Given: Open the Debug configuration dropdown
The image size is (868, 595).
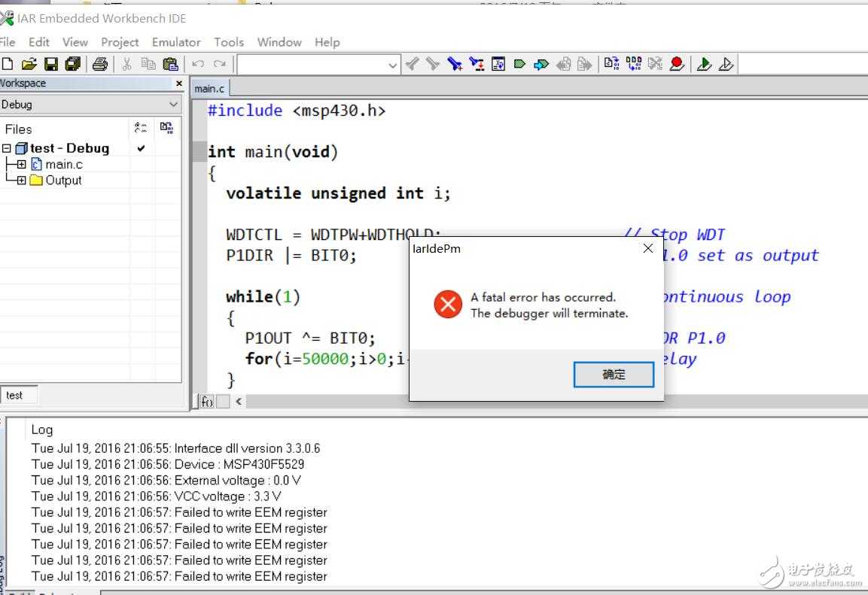Looking at the screenshot, I should 173,104.
